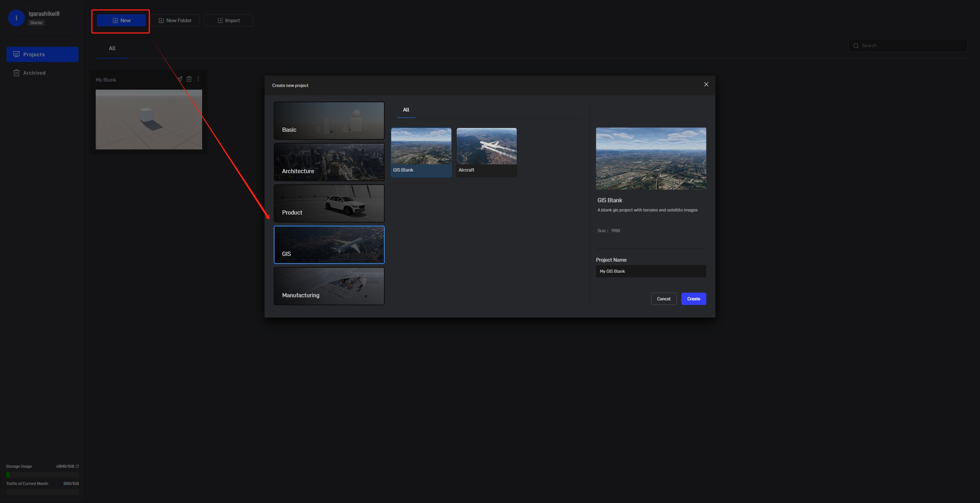Open the Projects sidebar section

pyautogui.click(x=42, y=54)
